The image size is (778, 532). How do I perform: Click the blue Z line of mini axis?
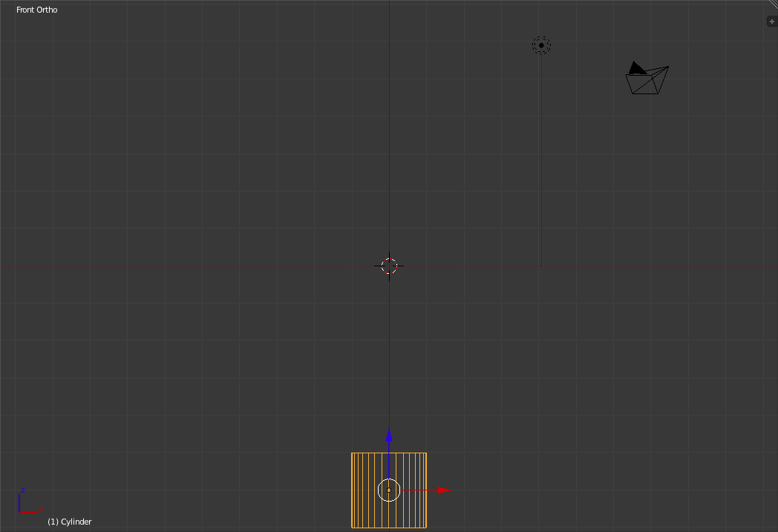click(x=19, y=502)
